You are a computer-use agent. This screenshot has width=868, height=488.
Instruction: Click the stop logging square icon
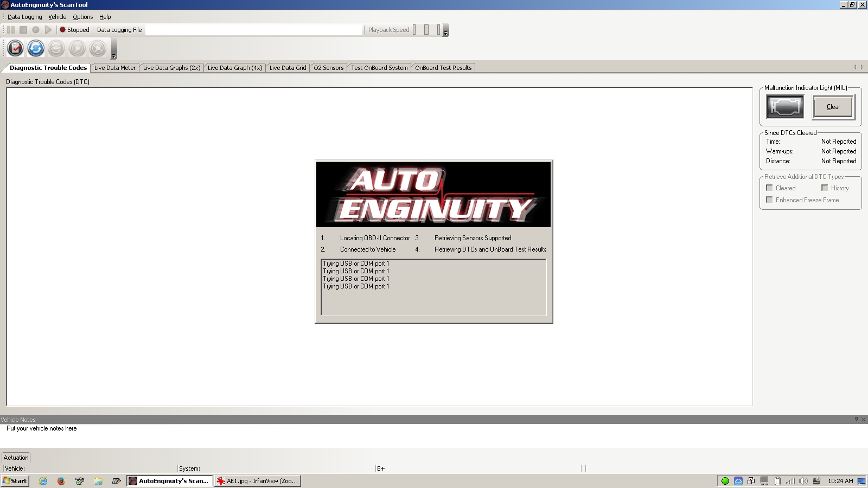point(23,30)
